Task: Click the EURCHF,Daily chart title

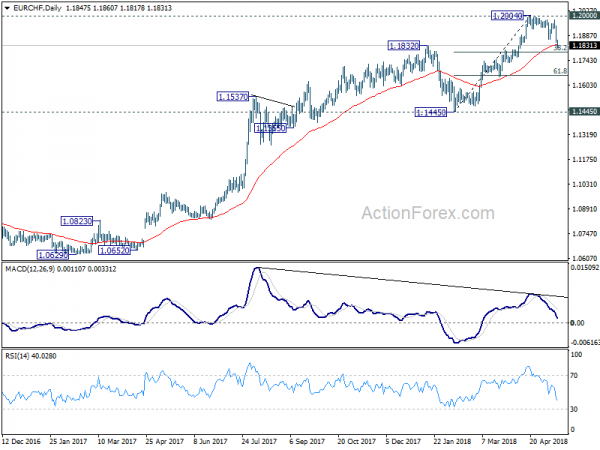Action: coord(37,8)
